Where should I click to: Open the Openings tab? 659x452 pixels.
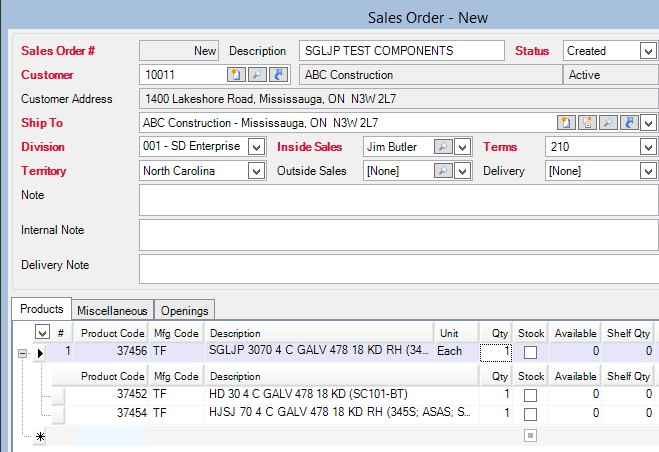[x=184, y=311]
